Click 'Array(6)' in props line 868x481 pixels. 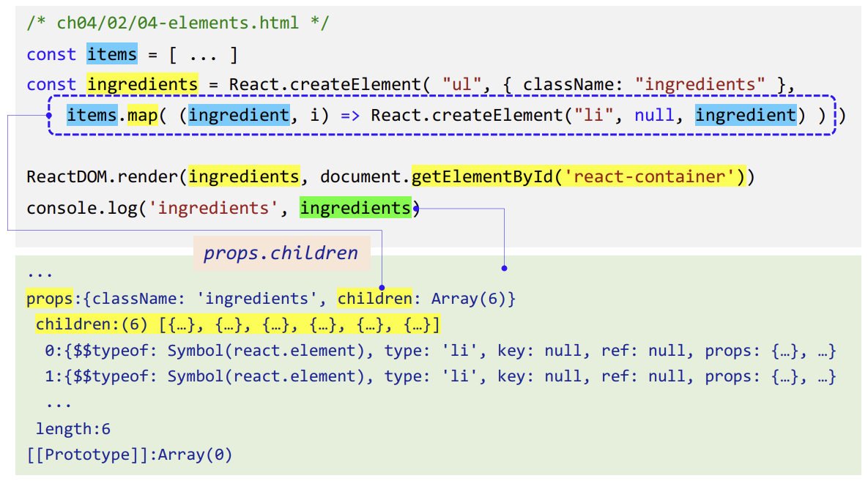point(468,299)
